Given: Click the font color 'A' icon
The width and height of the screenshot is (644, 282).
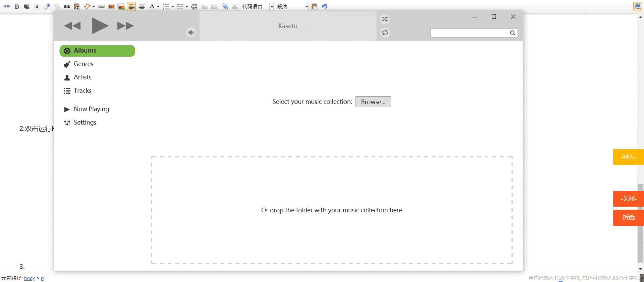Looking at the screenshot, I should coord(152,6).
